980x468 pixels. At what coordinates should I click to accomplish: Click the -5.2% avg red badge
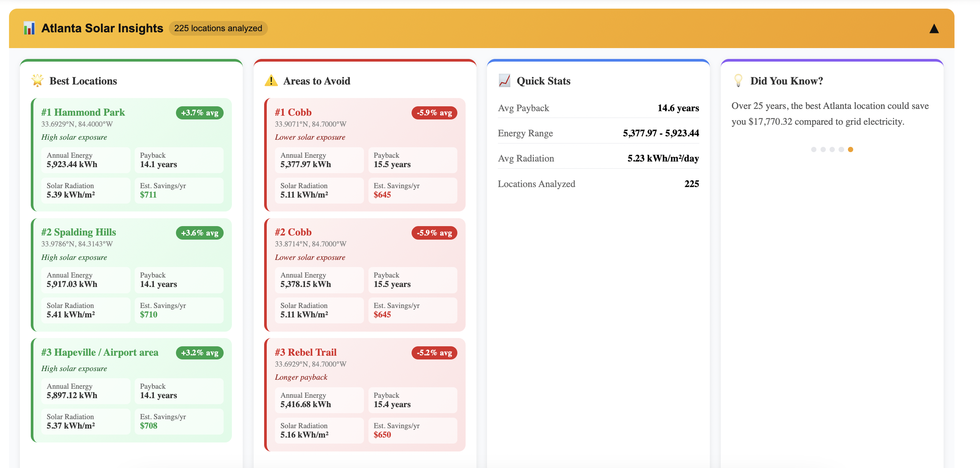pyautogui.click(x=434, y=353)
